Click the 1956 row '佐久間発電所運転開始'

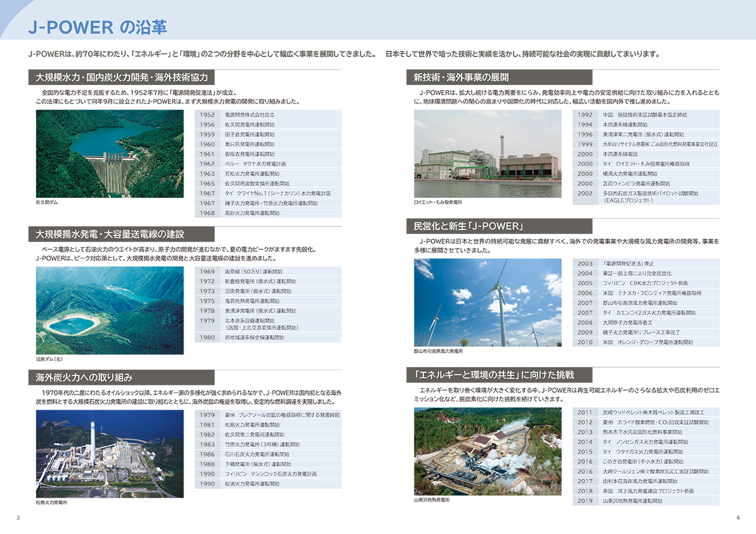point(268,125)
